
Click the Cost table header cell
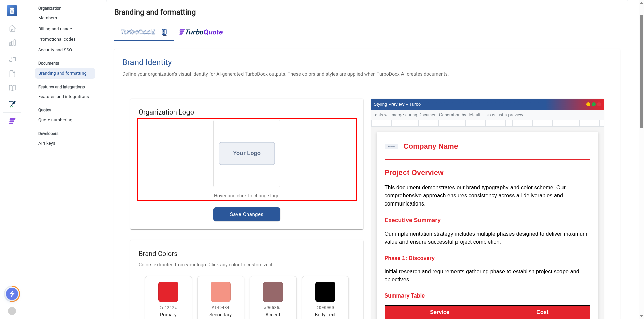point(542,312)
